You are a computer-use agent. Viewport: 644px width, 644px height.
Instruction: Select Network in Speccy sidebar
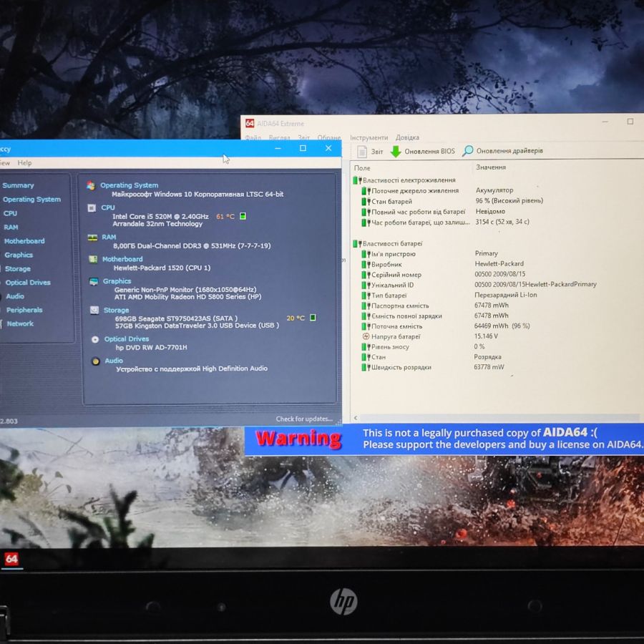tap(20, 323)
